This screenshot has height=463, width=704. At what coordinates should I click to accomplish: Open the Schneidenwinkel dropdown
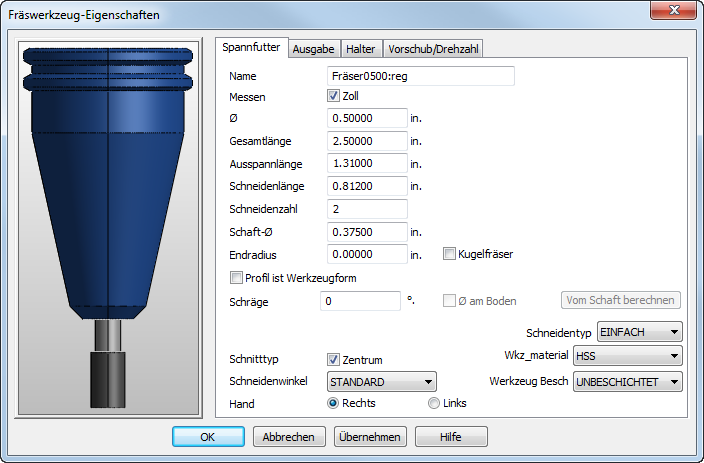point(382,382)
